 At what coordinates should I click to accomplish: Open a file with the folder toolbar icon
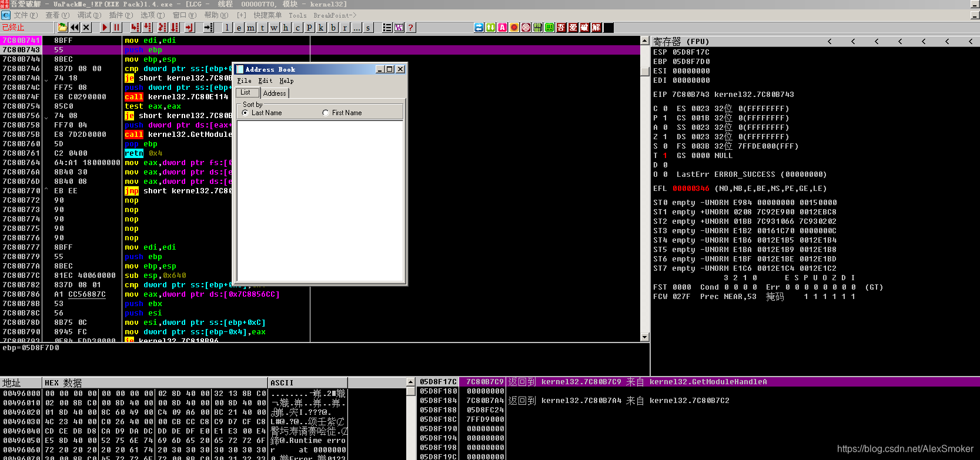62,28
